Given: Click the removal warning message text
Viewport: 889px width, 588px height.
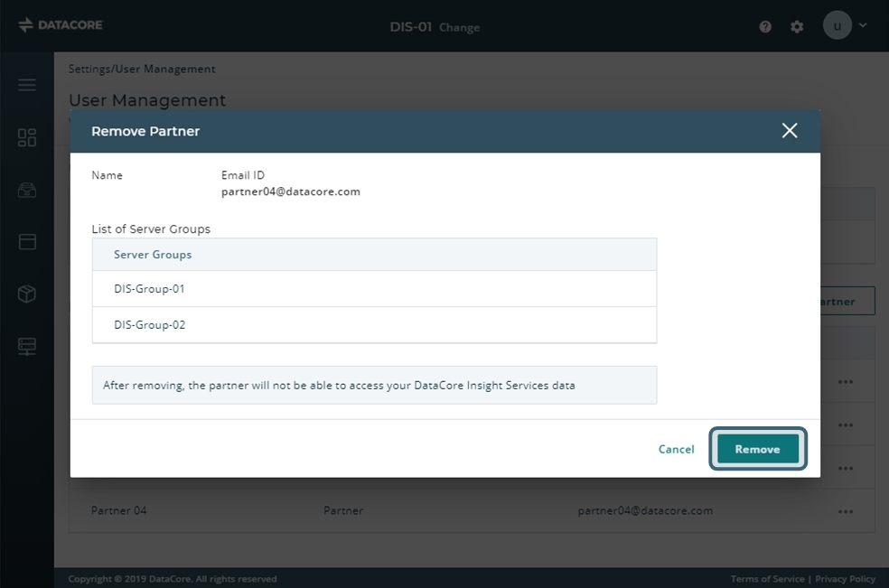Looking at the screenshot, I should (x=339, y=385).
